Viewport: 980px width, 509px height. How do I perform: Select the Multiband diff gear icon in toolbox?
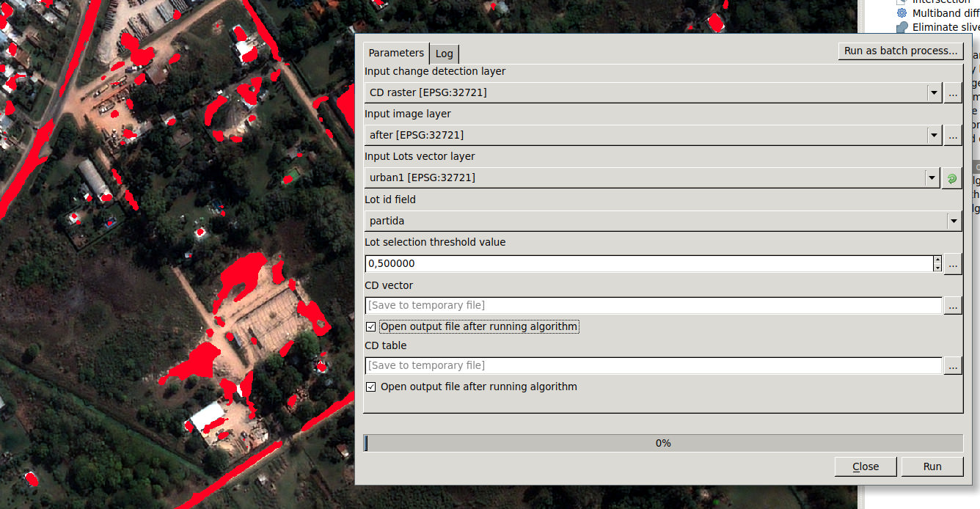click(902, 13)
